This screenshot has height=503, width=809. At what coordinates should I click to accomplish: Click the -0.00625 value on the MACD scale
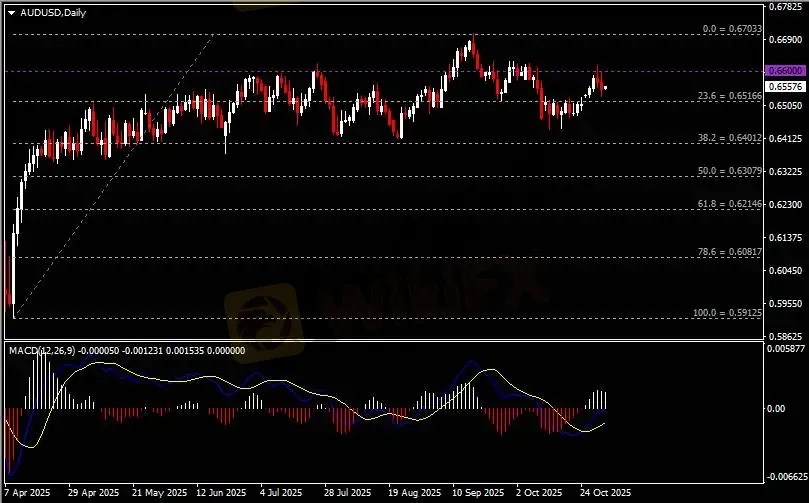(x=785, y=477)
